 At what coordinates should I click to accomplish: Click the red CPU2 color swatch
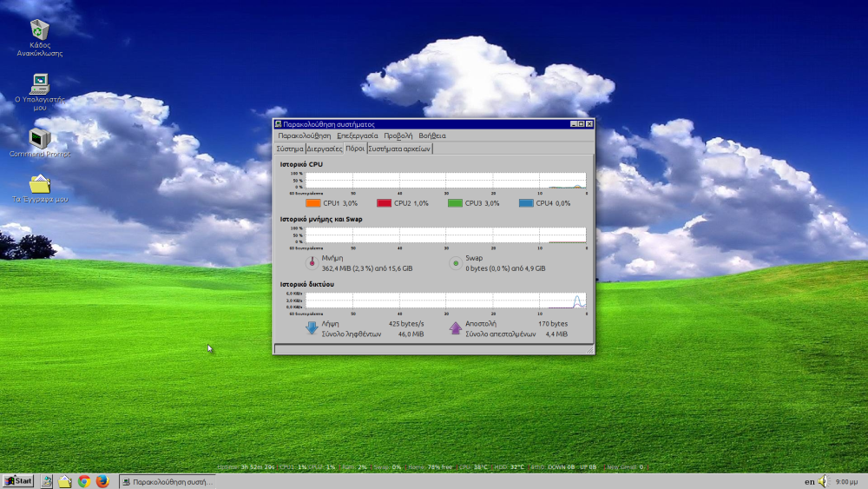(x=385, y=203)
